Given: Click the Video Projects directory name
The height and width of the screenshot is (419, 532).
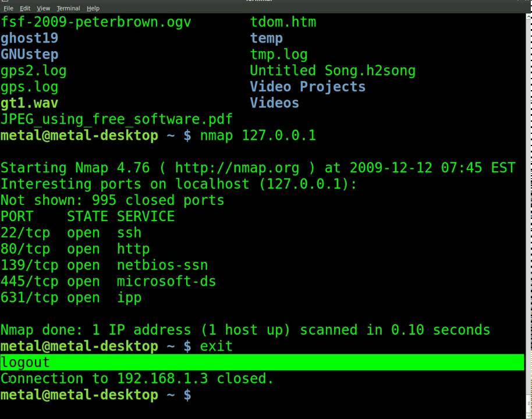Looking at the screenshot, I should tap(307, 87).
